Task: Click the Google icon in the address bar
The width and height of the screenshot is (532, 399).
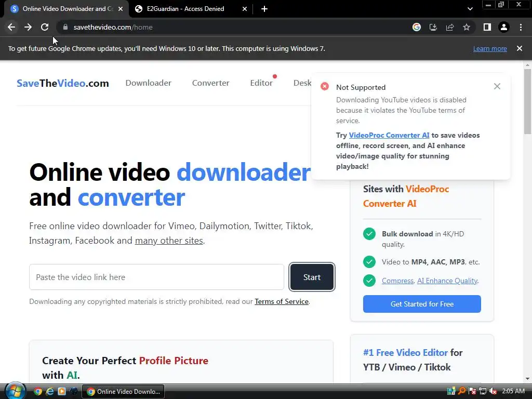Action: click(x=417, y=27)
